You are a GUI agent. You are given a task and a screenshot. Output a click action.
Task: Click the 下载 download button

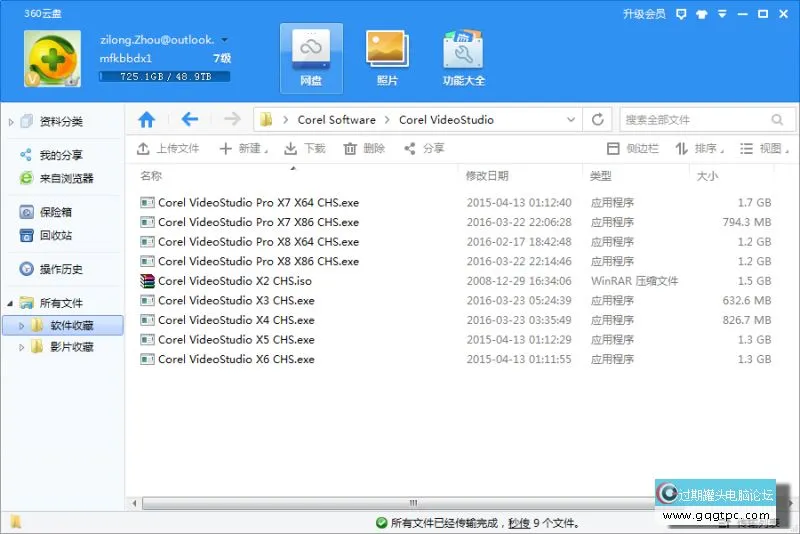[305, 148]
